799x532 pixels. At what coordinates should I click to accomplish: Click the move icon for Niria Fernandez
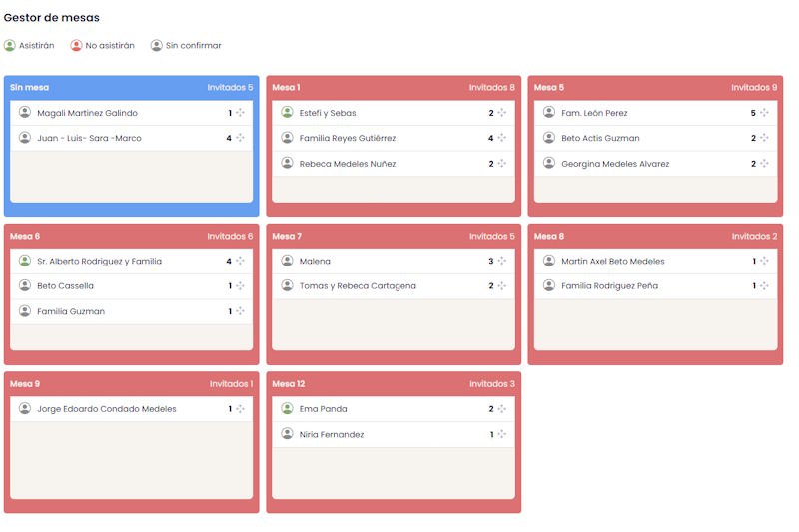[502, 435]
